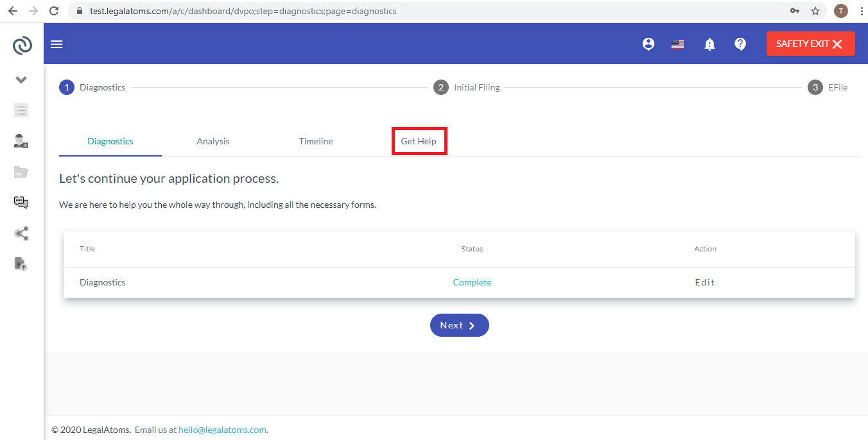Click the "© 2020 LegalAtoms." footer text
This screenshot has width=868, height=440.
pyautogui.click(x=91, y=430)
